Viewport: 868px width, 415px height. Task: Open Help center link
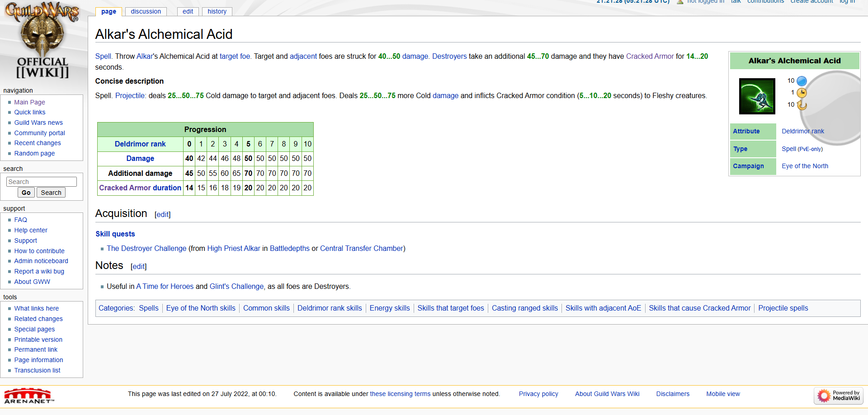[x=31, y=230]
